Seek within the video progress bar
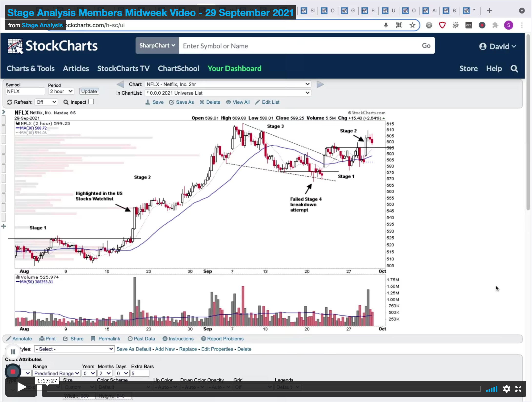This screenshot has height=402, width=532. [x=264, y=389]
